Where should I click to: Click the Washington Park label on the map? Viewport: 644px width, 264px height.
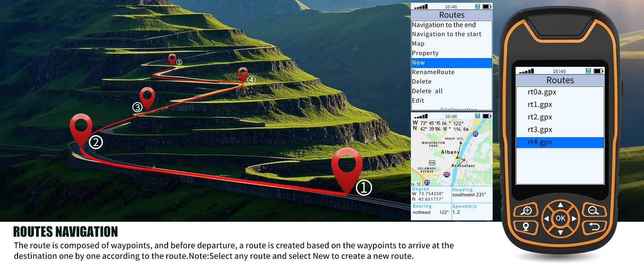click(x=433, y=144)
